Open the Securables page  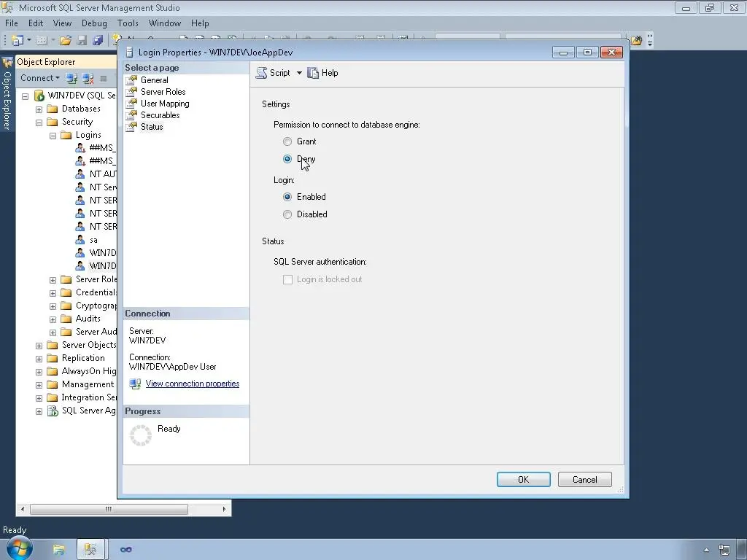click(x=160, y=114)
